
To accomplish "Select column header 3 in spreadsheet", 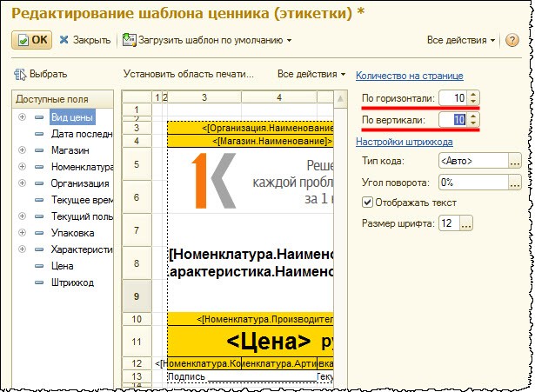I will (204, 97).
